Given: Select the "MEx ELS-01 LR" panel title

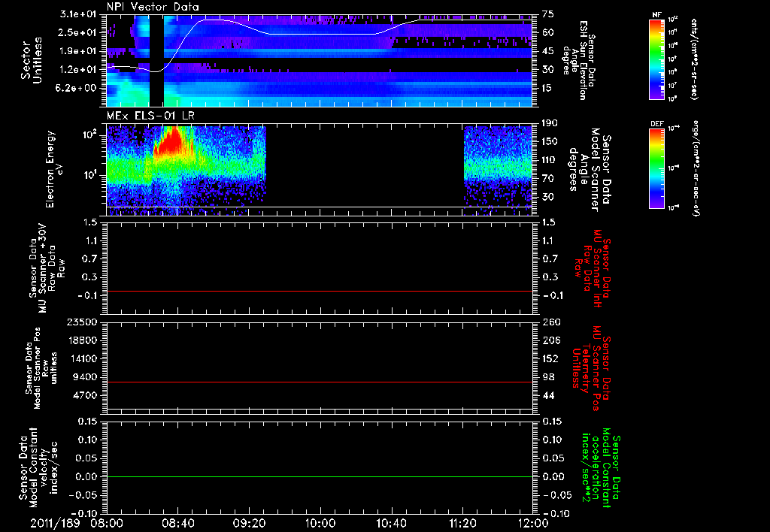Looking at the screenshot, I should (x=150, y=116).
